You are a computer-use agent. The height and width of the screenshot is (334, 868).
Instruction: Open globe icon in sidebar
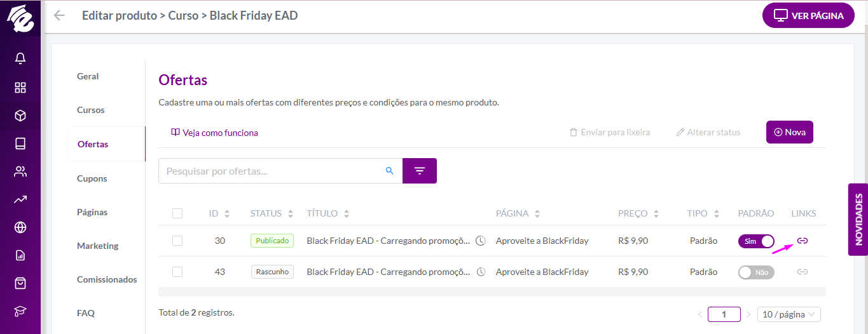click(x=20, y=227)
